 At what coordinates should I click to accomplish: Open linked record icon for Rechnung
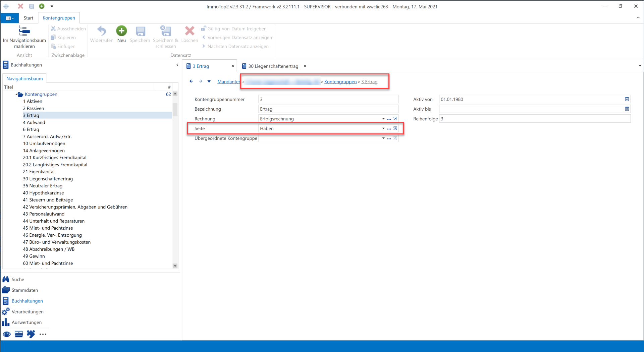(395, 119)
